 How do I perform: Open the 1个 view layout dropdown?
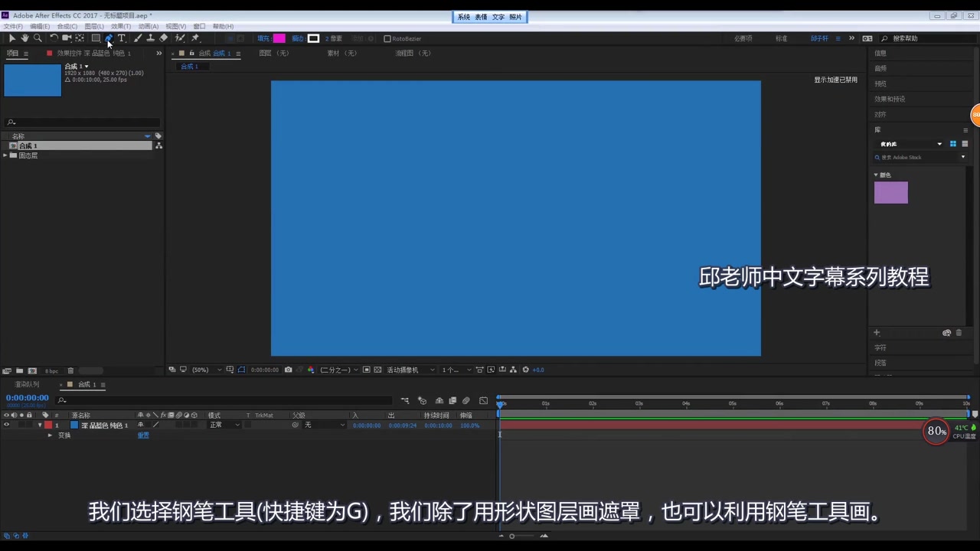click(x=456, y=370)
